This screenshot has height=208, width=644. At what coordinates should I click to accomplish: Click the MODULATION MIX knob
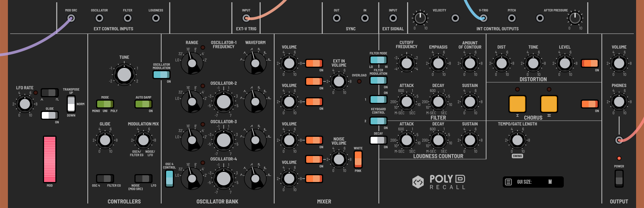click(x=143, y=140)
